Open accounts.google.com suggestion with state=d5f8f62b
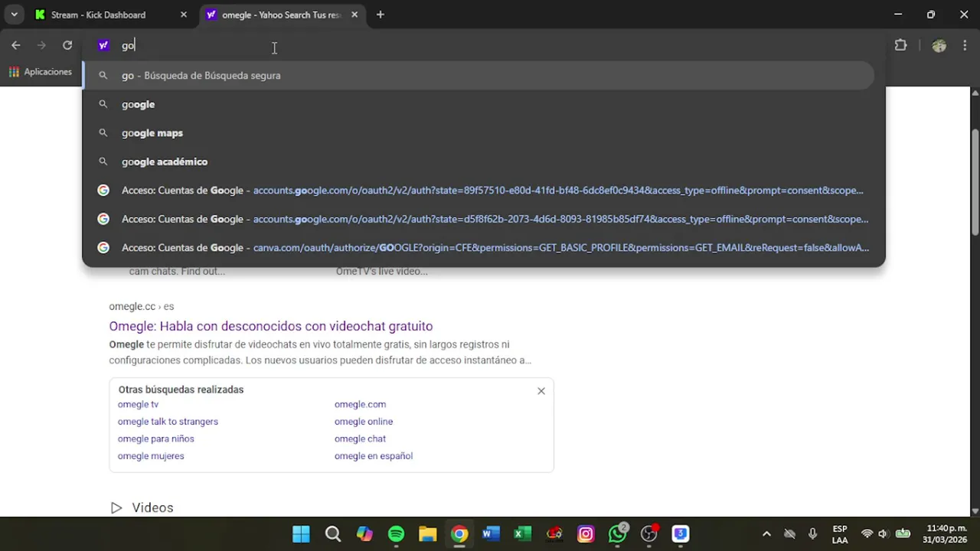The height and width of the screenshot is (551, 980). point(478,219)
